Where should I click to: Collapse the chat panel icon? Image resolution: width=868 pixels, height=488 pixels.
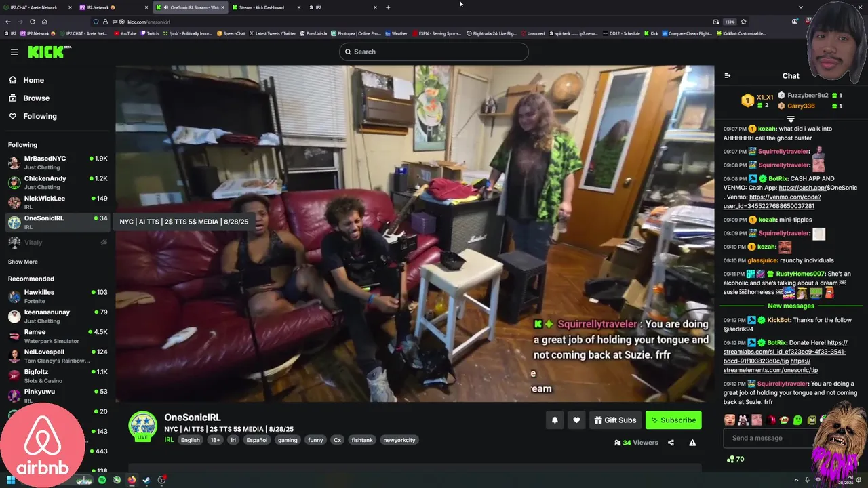coord(727,76)
